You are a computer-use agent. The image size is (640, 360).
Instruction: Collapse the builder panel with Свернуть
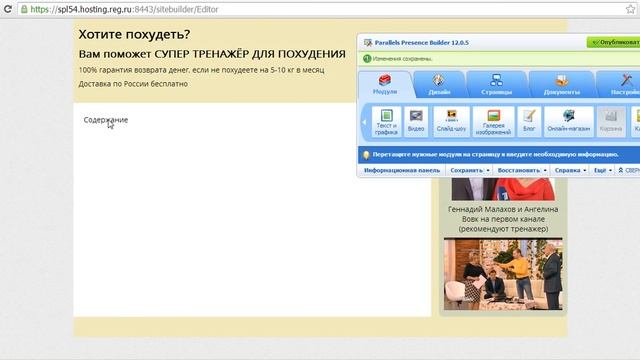[629, 170]
